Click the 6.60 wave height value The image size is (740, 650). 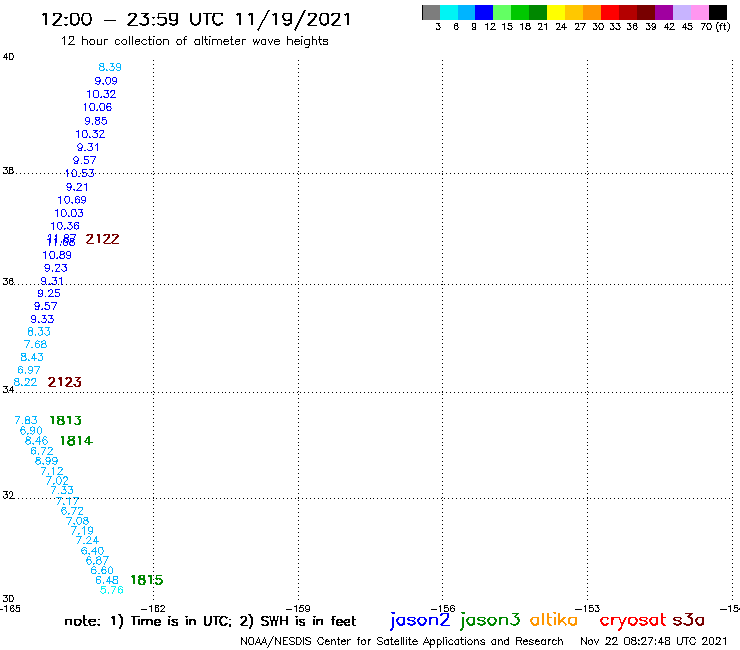coord(102,571)
